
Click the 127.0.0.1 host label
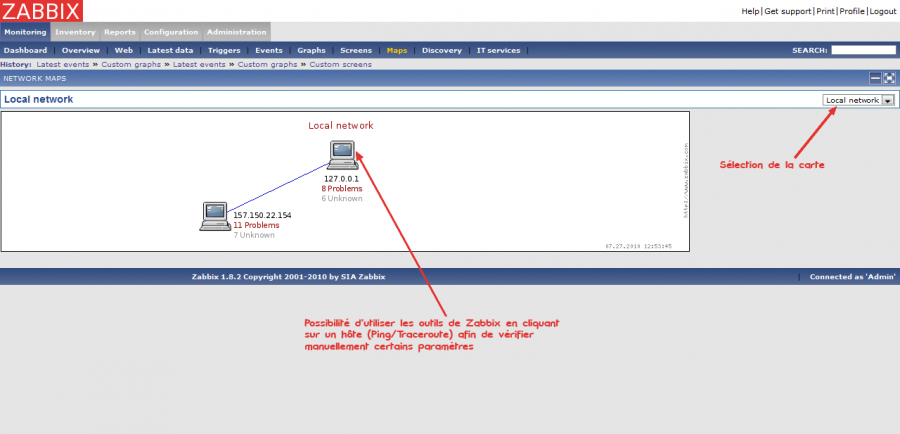click(342, 179)
